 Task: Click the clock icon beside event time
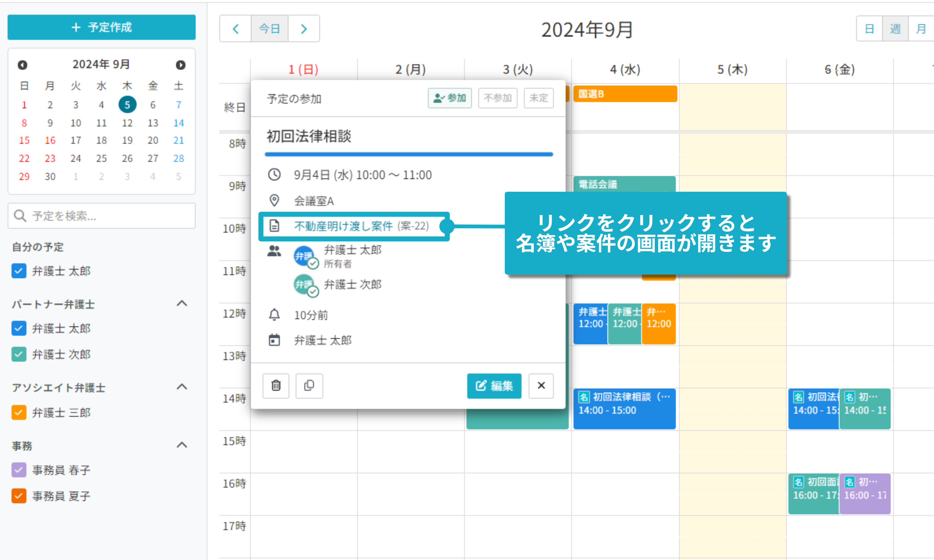pyautogui.click(x=274, y=175)
